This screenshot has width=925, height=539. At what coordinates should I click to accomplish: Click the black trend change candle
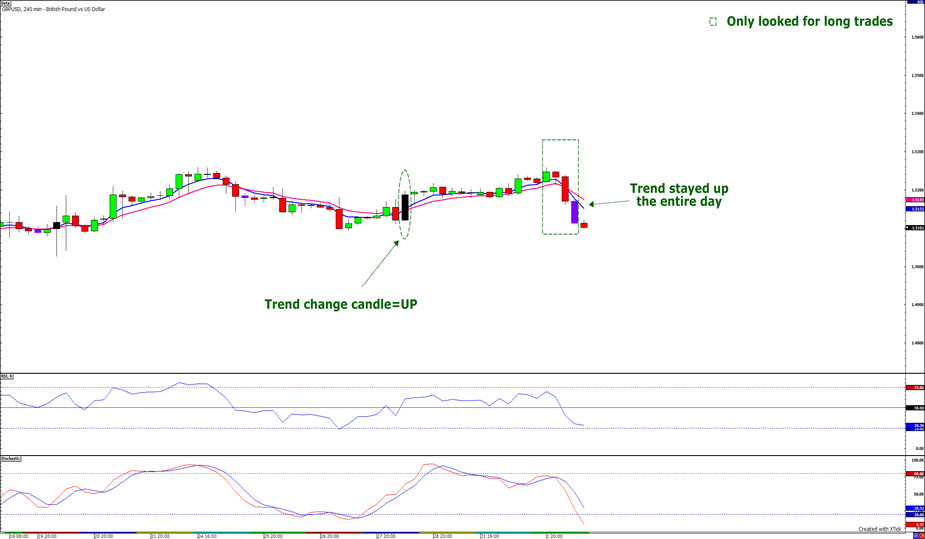coord(405,208)
